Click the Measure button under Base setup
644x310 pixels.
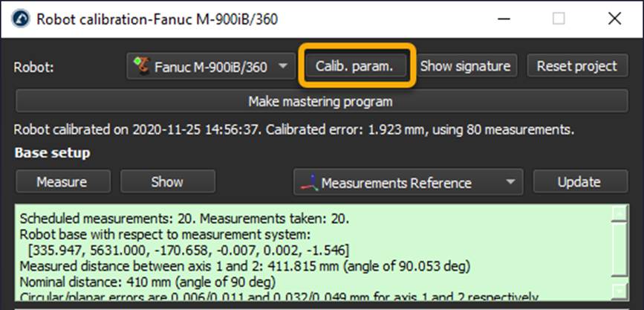point(62,182)
